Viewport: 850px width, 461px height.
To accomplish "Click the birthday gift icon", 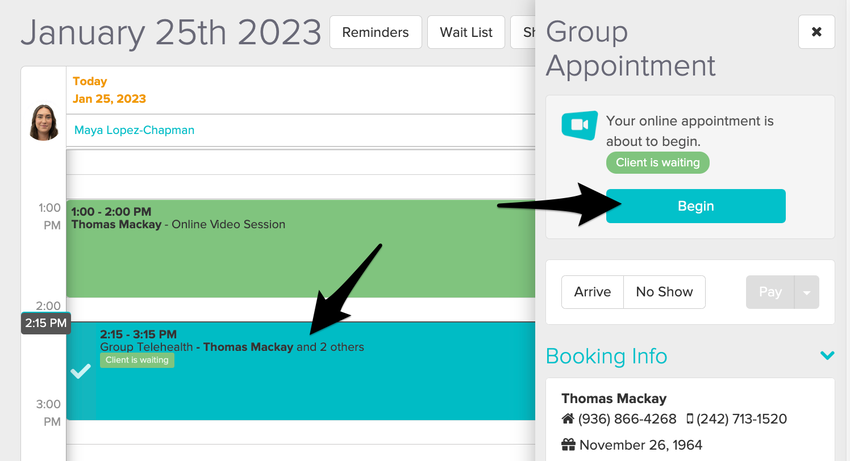I will tap(568, 445).
